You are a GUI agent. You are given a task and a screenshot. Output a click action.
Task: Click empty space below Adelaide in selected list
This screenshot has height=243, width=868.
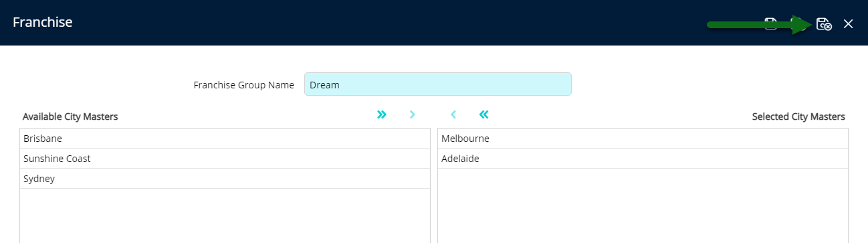(643, 206)
